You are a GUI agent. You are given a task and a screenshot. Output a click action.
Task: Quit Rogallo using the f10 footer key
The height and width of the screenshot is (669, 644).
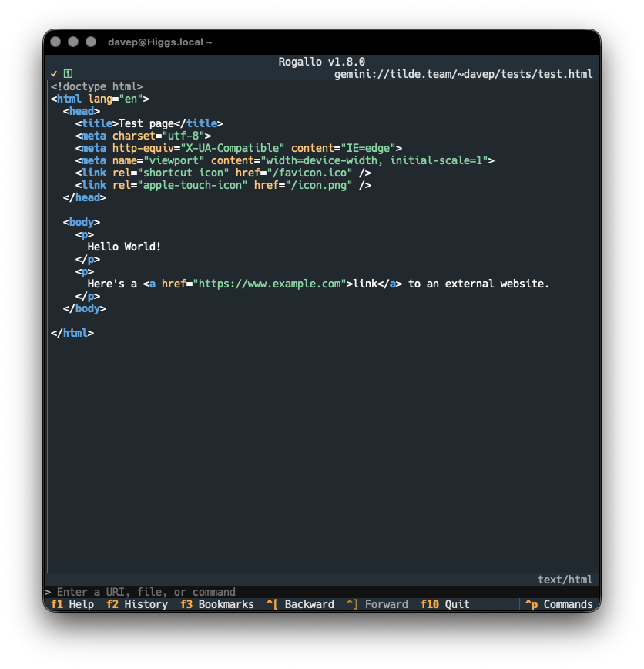pyautogui.click(x=444, y=604)
